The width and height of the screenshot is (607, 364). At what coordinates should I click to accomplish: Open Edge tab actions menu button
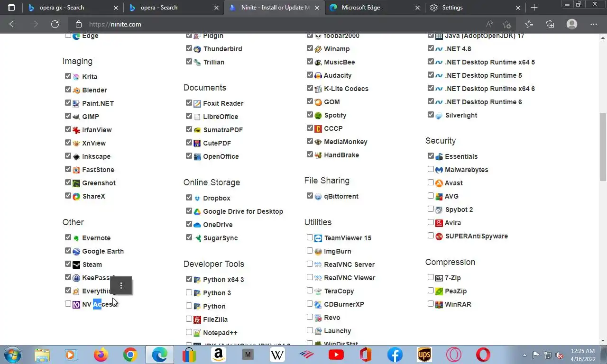coord(11,8)
